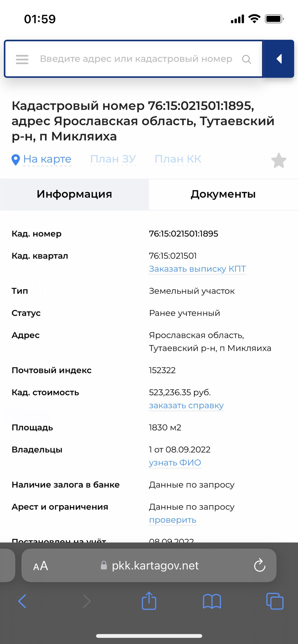Click Заказать выписку КПТ link
Image resolution: width=298 pixels, height=644 pixels.
(197, 269)
